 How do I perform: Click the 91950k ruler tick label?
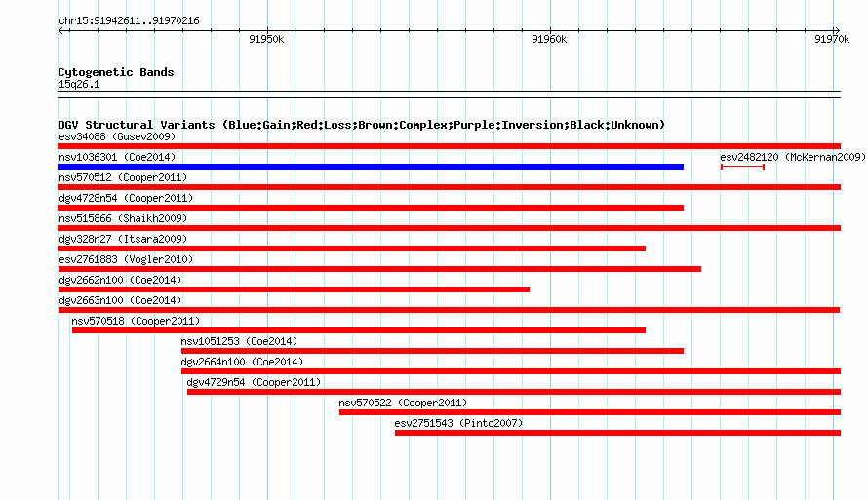(x=266, y=39)
